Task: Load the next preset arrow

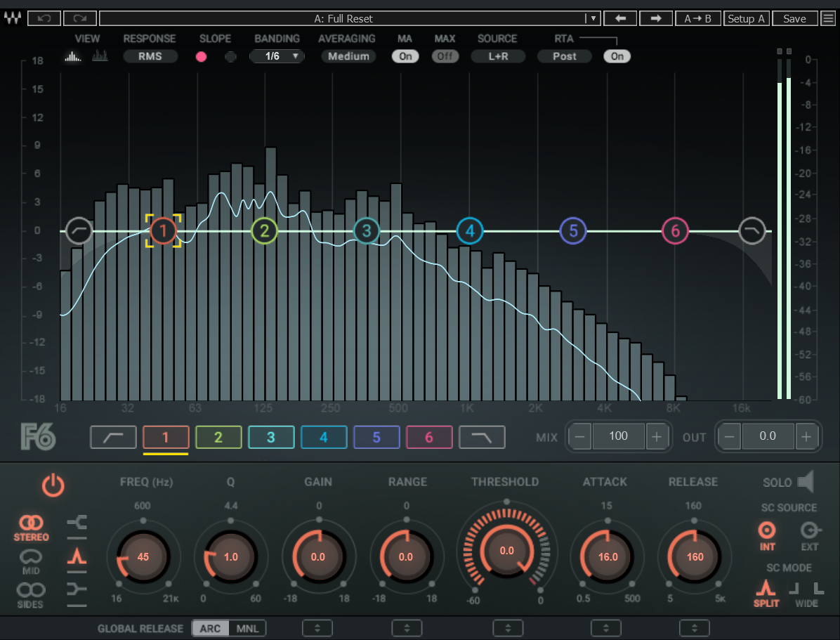Action: pyautogui.click(x=656, y=18)
